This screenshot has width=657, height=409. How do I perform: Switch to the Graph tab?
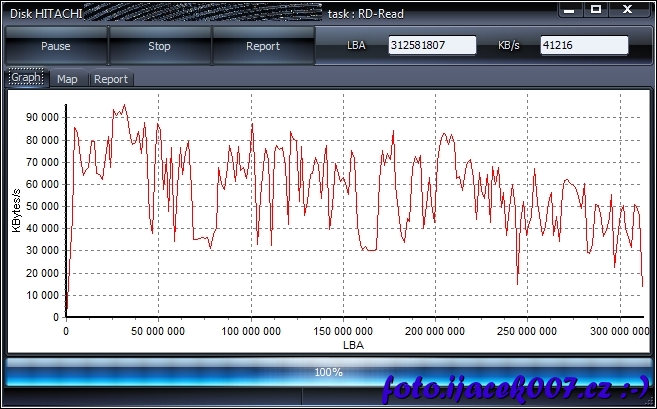26,78
